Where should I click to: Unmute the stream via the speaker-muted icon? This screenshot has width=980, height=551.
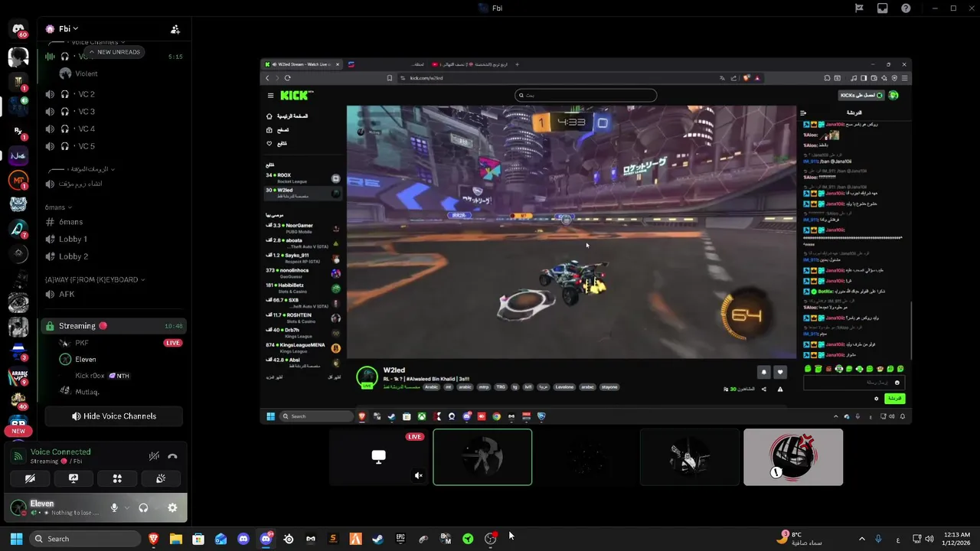click(x=418, y=475)
